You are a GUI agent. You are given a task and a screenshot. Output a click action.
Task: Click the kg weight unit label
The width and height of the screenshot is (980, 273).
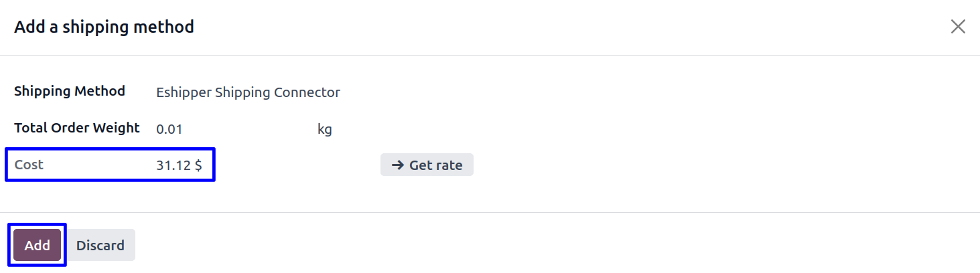point(325,129)
